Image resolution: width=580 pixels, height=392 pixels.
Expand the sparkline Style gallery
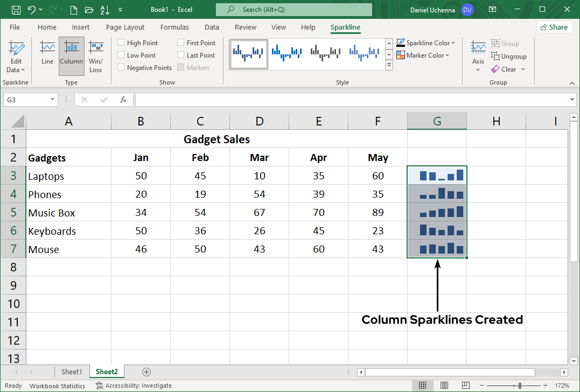click(389, 66)
